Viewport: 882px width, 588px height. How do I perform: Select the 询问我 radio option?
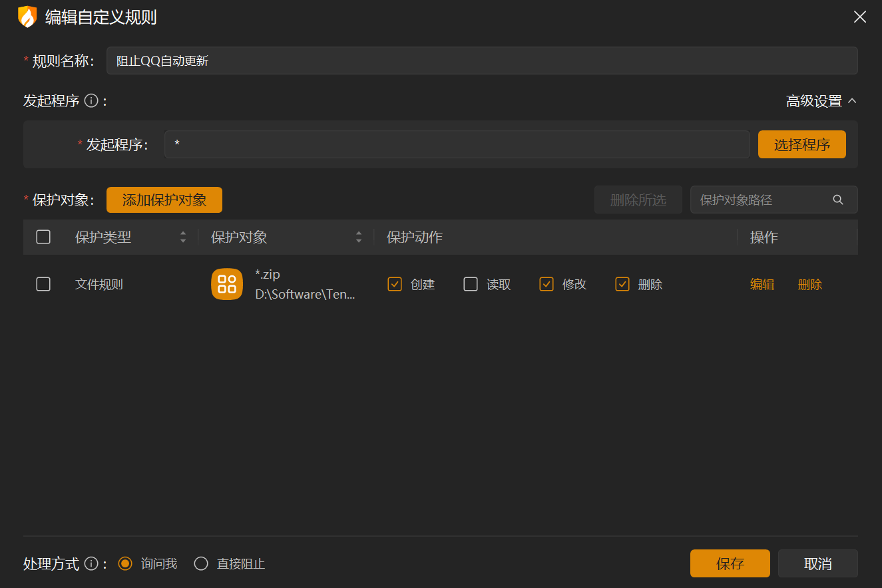click(x=125, y=564)
